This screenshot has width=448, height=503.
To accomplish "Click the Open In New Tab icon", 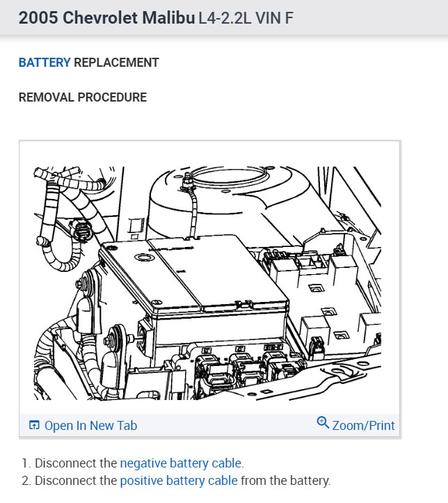I will coord(34,425).
